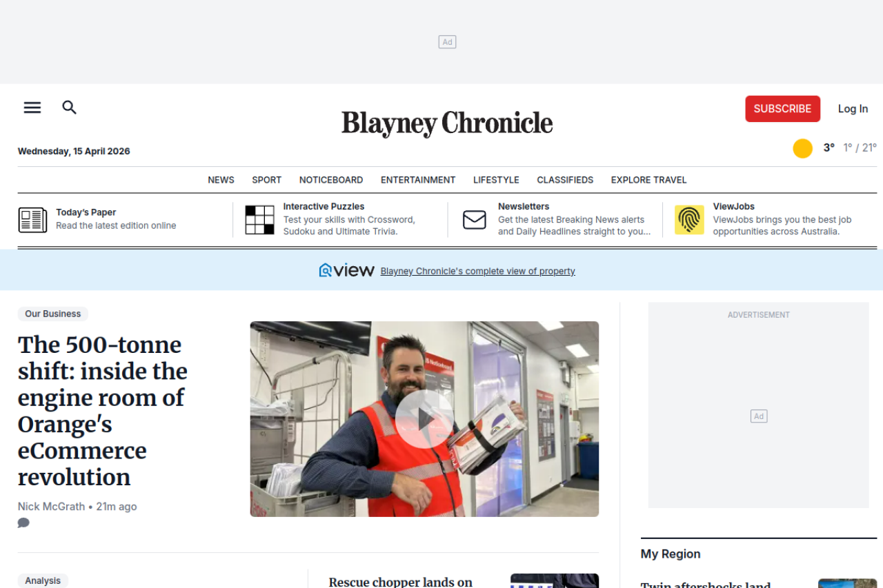Click the search magnifier icon
The height and width of the screenshot is (588, 883).
click(x=69, y=108)
